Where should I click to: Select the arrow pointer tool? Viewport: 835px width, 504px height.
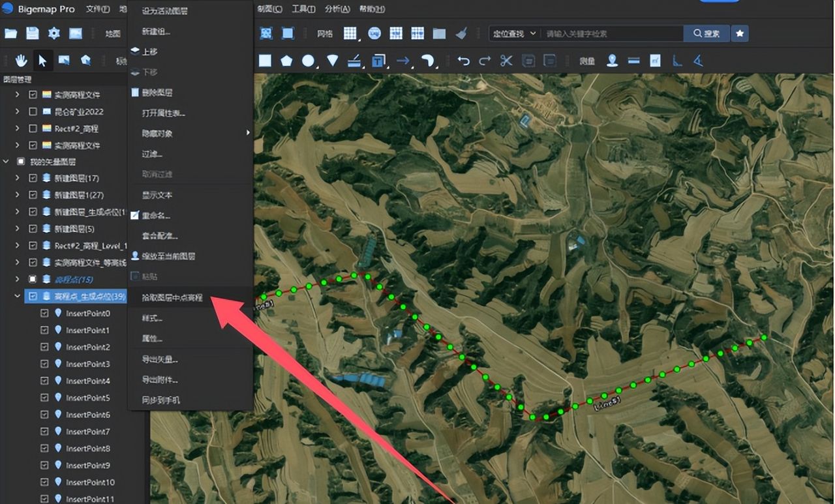point(42,61)
